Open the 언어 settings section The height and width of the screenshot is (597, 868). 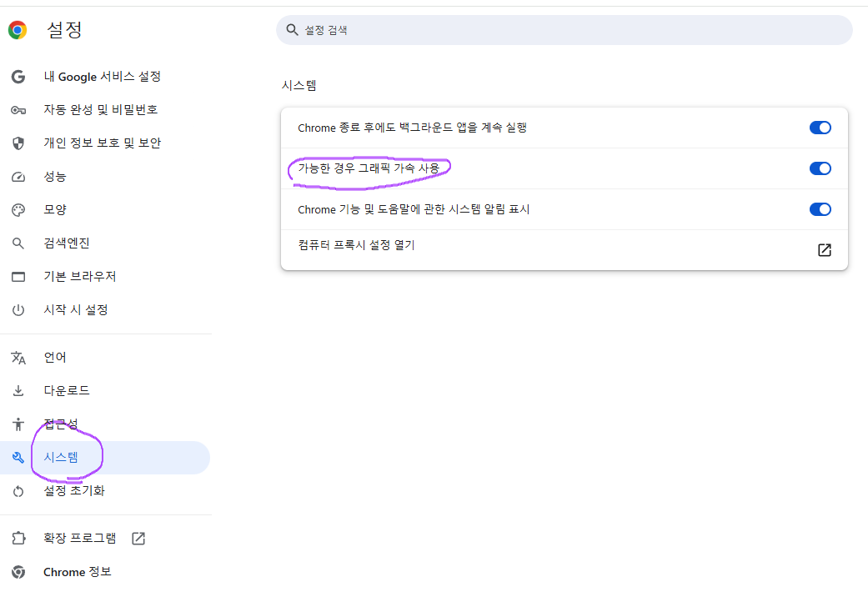(x=55, y=358)
